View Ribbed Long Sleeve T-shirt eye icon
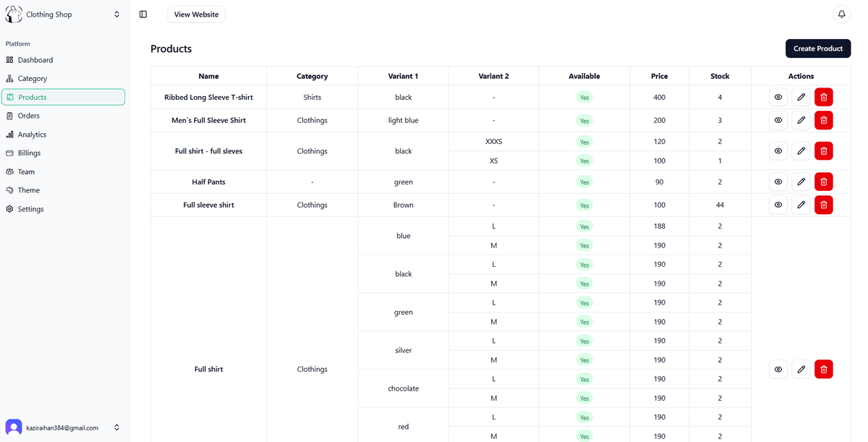 [778, 97]
